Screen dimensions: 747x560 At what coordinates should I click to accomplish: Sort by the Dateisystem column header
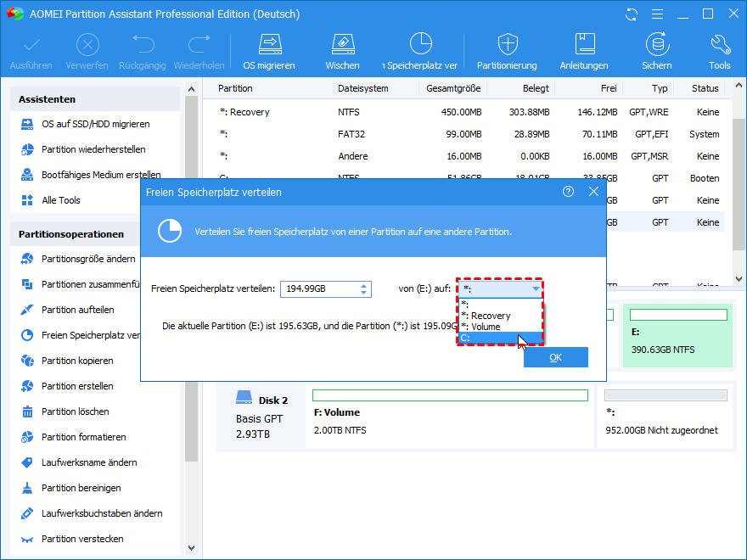(x=363, y=88)
